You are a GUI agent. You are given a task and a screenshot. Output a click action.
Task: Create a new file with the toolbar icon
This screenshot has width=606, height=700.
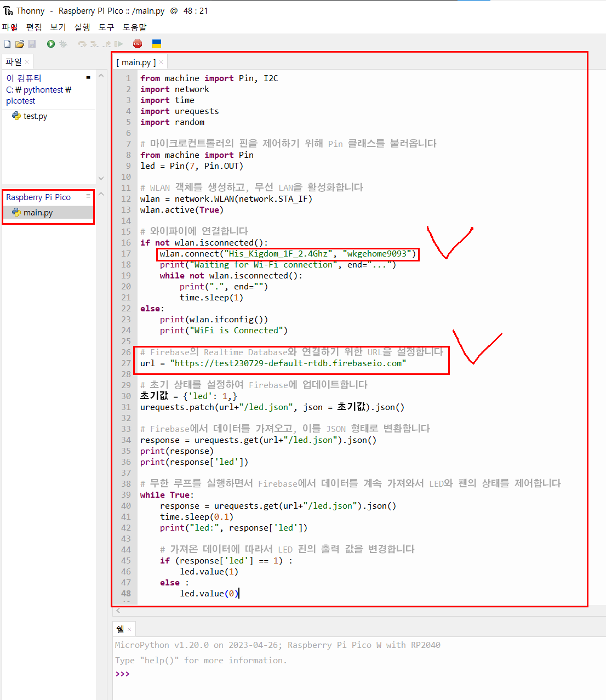pyautogui.click(x=7, y=44)
